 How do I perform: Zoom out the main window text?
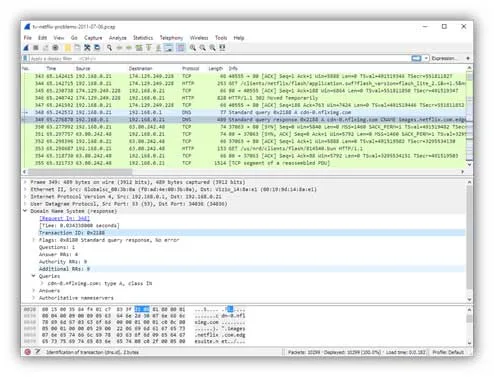pyautogui.click(x=202, y=48)
